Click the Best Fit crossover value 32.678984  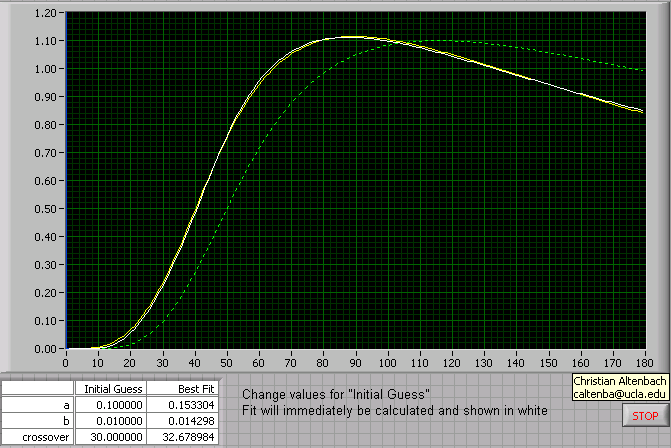point(183,437)
